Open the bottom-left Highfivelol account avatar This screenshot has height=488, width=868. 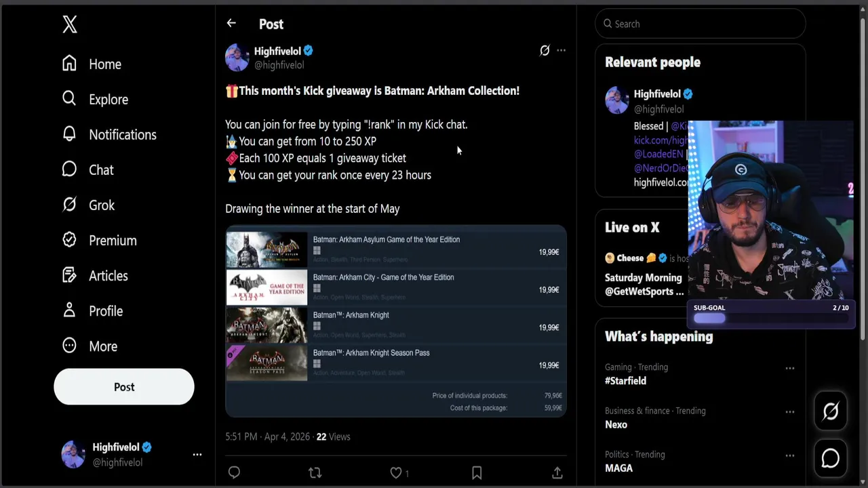point(73,454)
